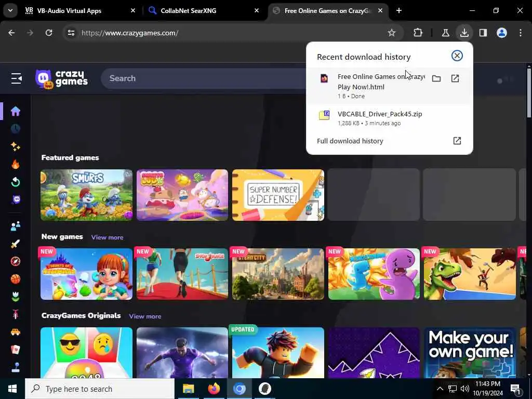Show the HTML download in its folder
Image resolution: width=532 pixels, height=399 pixels.
point(436,79)
